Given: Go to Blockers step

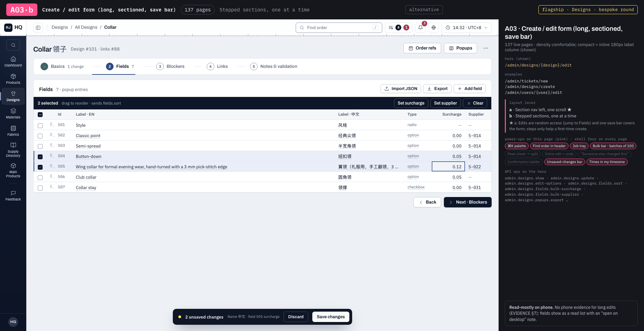Looking at the screenshot, I should tap(170, 66).
